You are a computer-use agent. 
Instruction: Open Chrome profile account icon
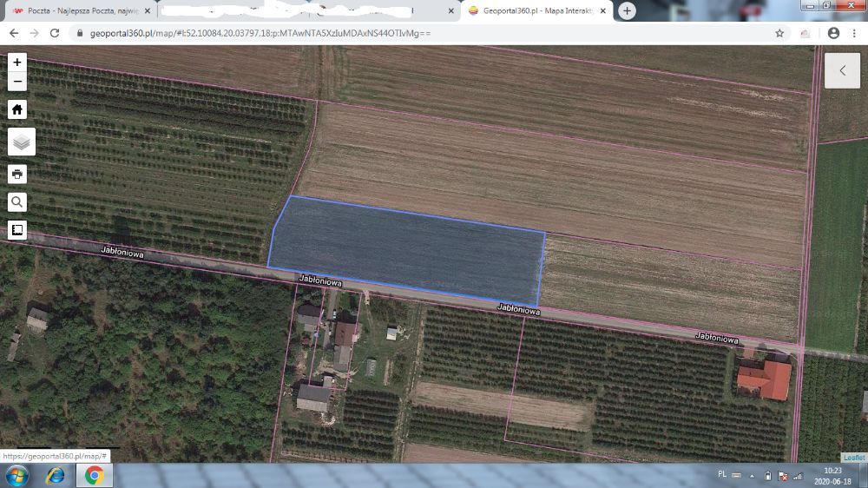pyautogui.click(x=833, y=33)
